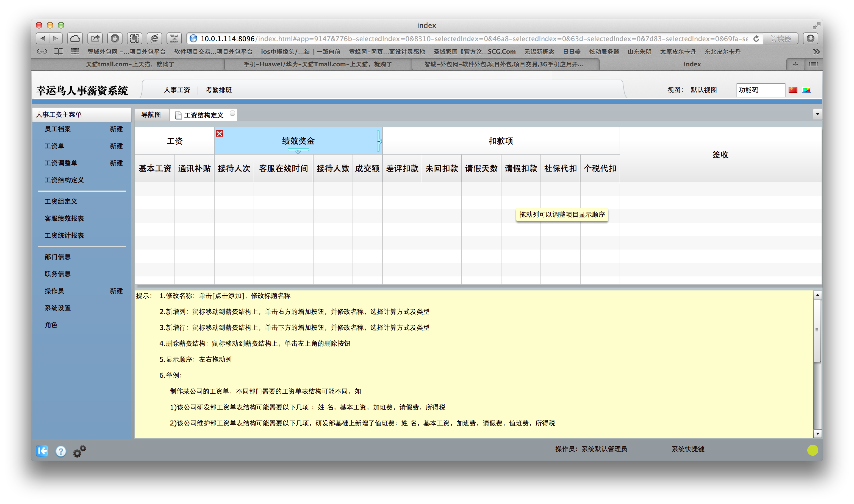This screenshot has width=854, height=504.
Task: Click 新建 next to 工资单
Action: (x=116, y=146)
